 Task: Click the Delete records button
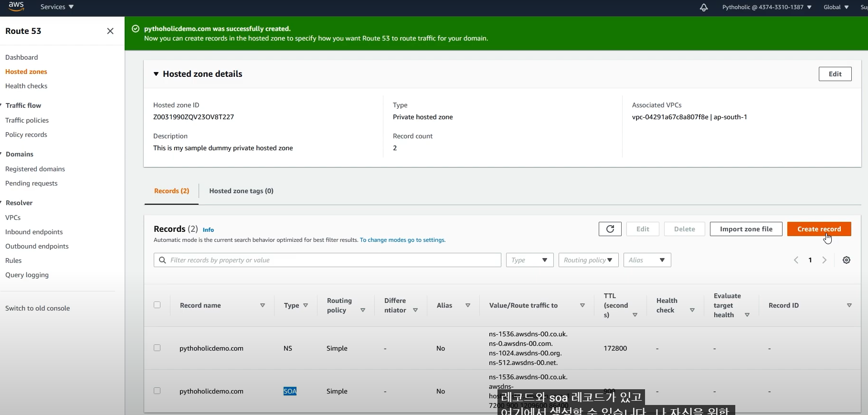(x=684, y=229)
